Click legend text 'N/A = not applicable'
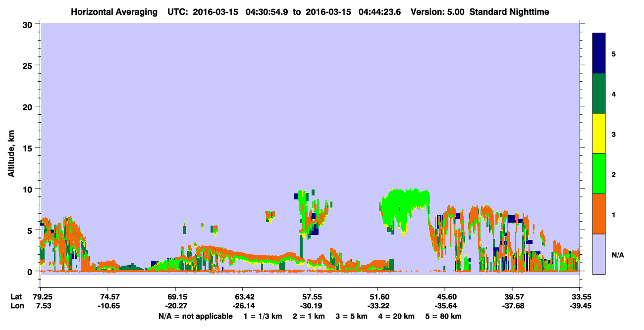644x330 pixels. click(195, 316)
